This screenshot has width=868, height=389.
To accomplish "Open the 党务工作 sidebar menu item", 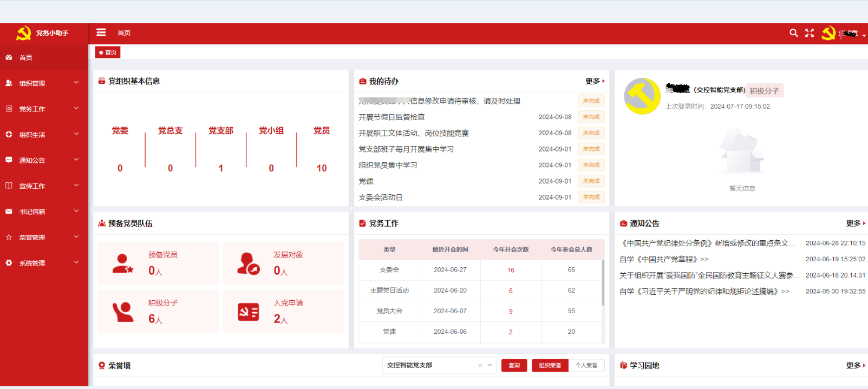I will 44,109.
